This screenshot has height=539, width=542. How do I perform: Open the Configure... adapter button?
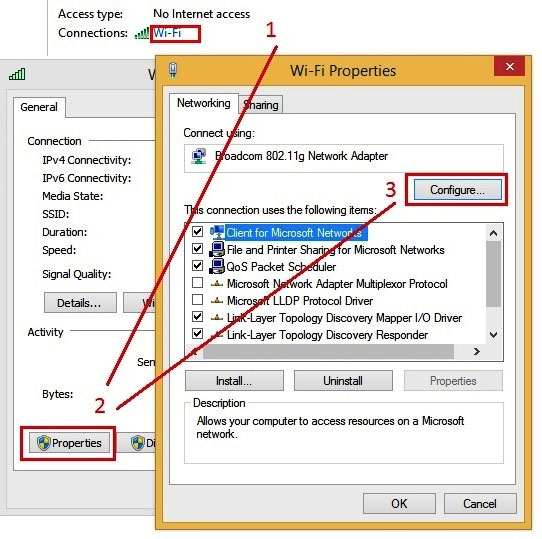pyautogui.click(x=458, y=190)
